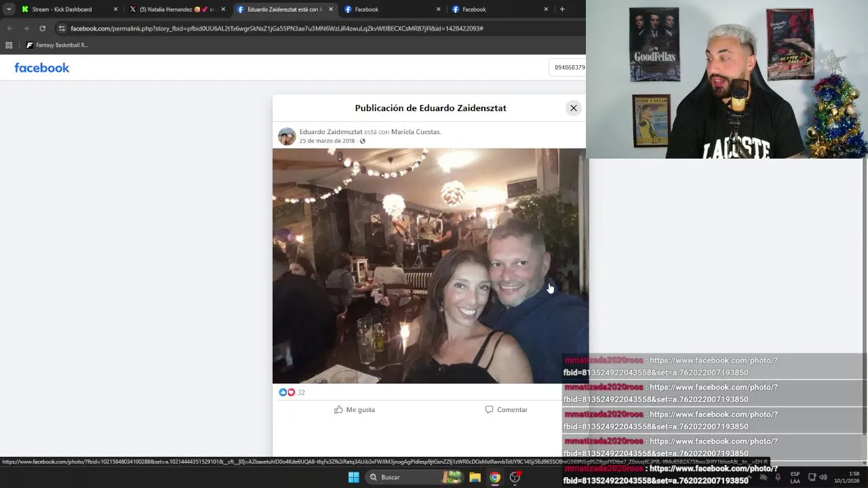Open Mariela Cuestas profile link
Screen dimensions: 868x488
point(415,131)
